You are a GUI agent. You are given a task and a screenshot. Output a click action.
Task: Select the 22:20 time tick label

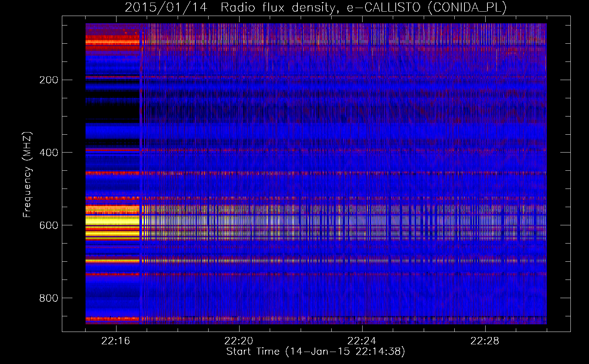tap(239, 341)
